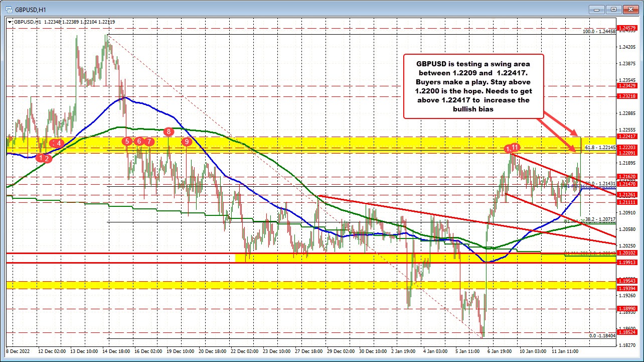
Task: Click the current price label 1.22203
Action: coord(627,147)
